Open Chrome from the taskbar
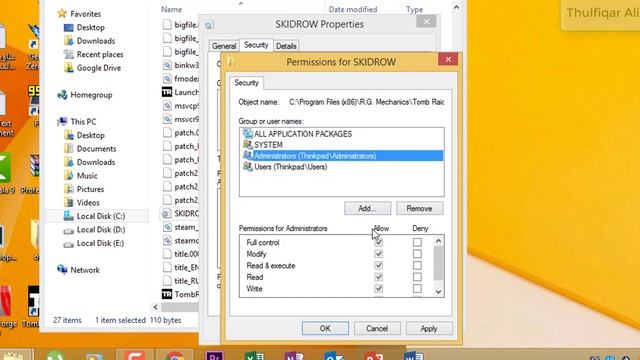This screenshot has height=360, width=640. [x=174, y=356]
